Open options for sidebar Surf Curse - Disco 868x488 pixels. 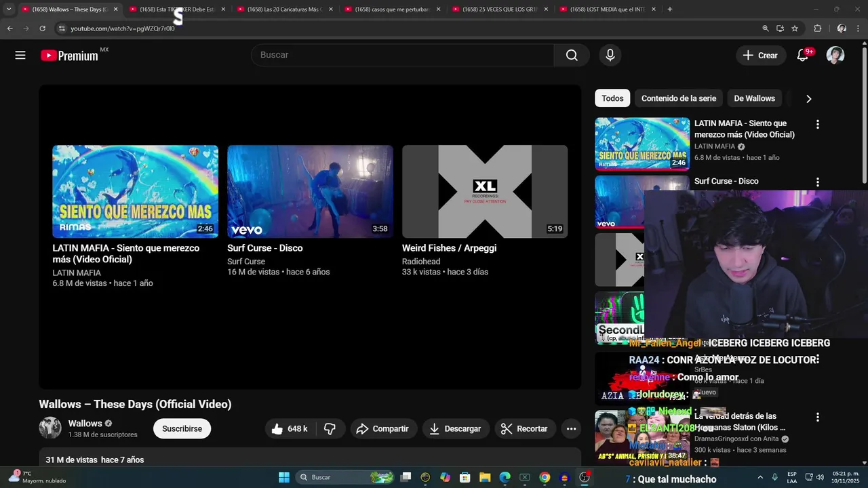click(817, 182)
